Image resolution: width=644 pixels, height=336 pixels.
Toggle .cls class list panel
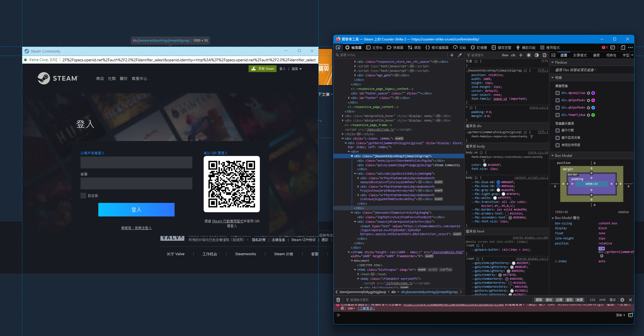click(513, 55)
